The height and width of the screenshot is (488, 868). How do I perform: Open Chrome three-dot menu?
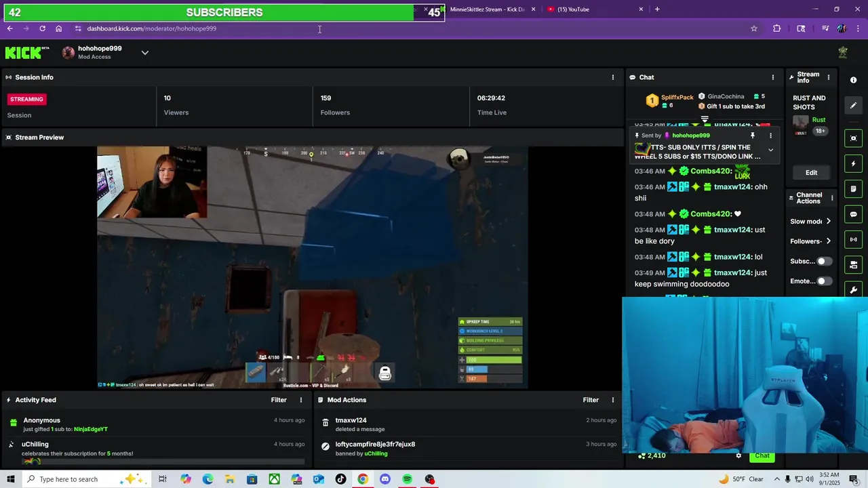(x=858, y=28)
